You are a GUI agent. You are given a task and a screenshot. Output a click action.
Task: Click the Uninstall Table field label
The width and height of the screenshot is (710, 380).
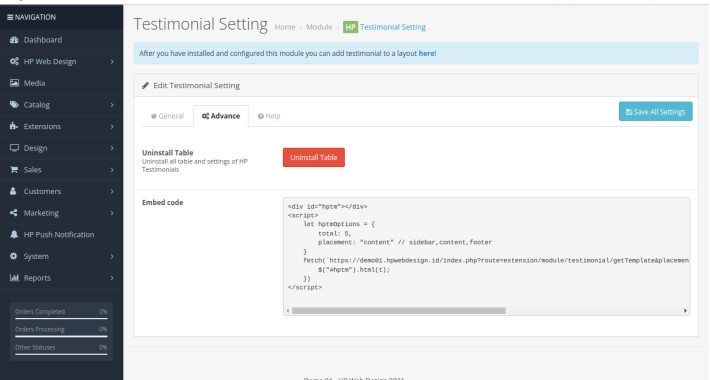click(x=168, y=153)
